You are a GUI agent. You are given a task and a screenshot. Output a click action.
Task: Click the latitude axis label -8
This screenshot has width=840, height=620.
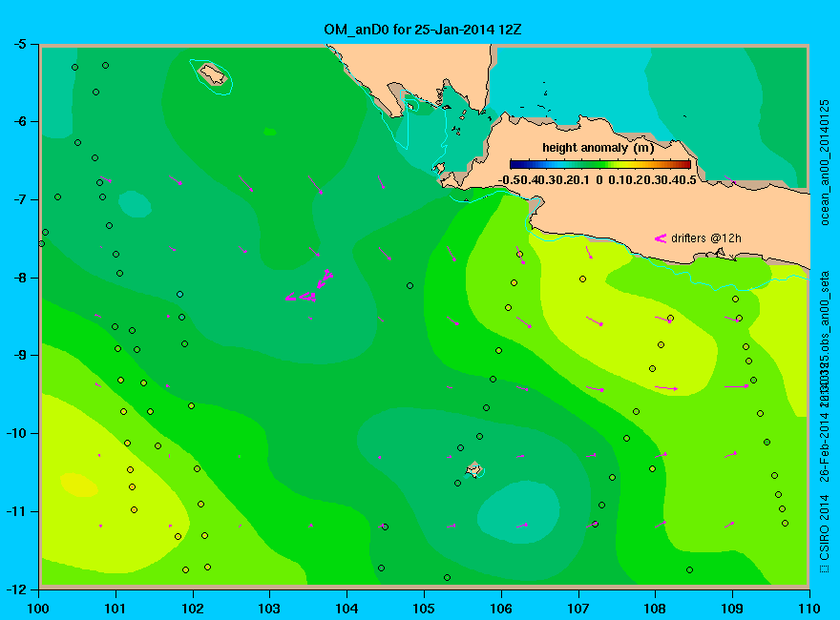point(19,278)
